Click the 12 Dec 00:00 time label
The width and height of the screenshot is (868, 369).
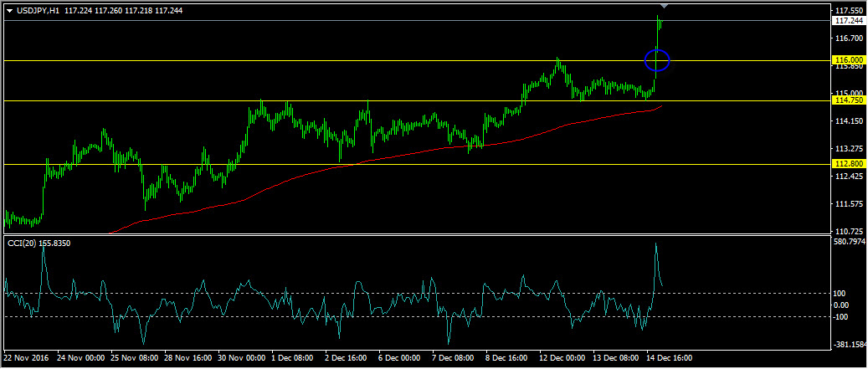tap(562, 358)
